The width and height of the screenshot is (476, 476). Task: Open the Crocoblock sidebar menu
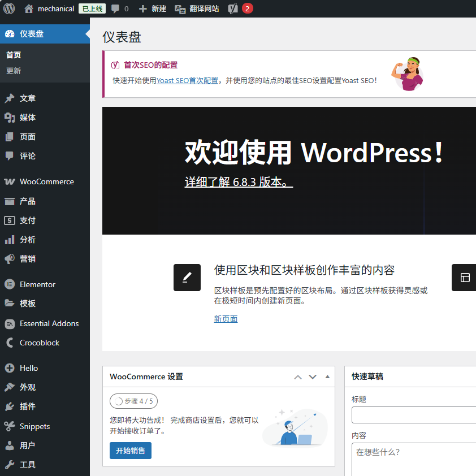pyautogui.click(x=39, y=343)
